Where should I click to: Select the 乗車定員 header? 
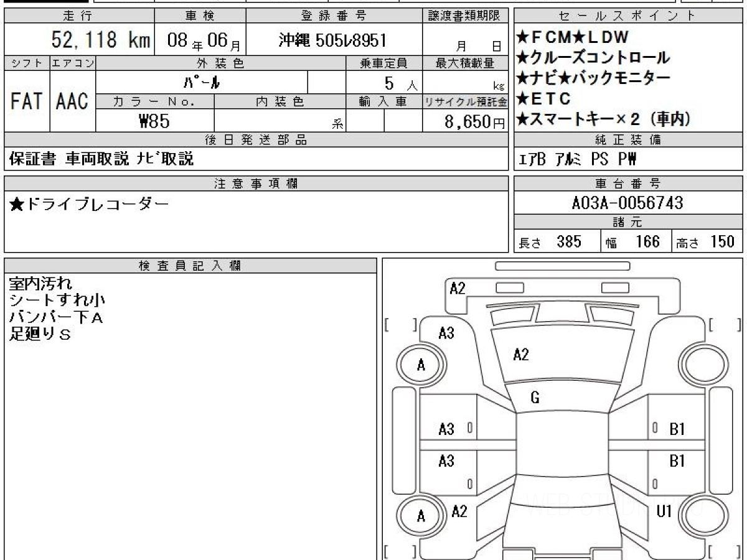(384, 63)
